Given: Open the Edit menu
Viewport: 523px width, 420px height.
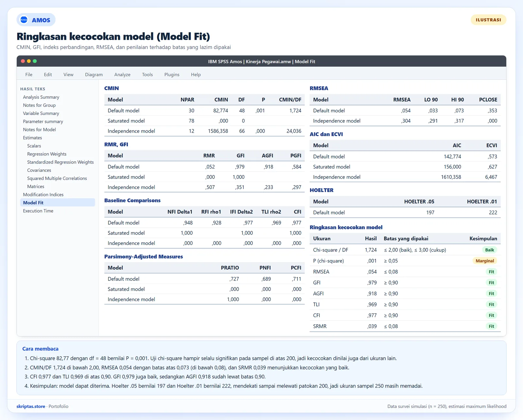Looking at the screenshot, I should pyautogui.click(x=48, y=74).
